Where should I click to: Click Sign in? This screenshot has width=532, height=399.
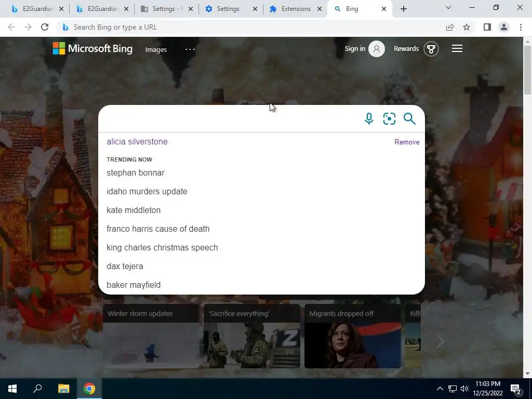(x=355, y=48)
